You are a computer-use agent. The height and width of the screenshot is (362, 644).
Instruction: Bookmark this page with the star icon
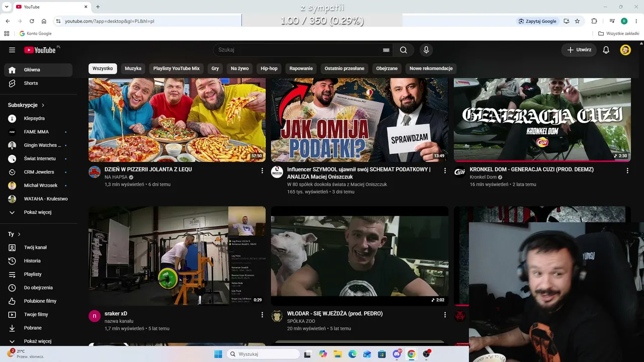[577, 21]
